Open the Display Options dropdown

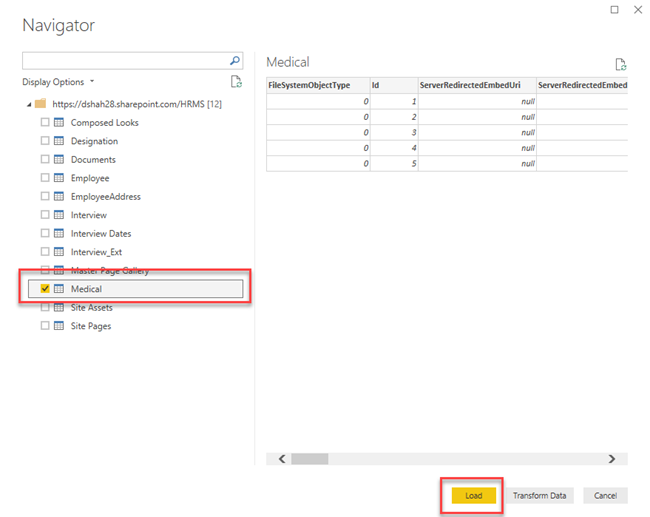58,82
